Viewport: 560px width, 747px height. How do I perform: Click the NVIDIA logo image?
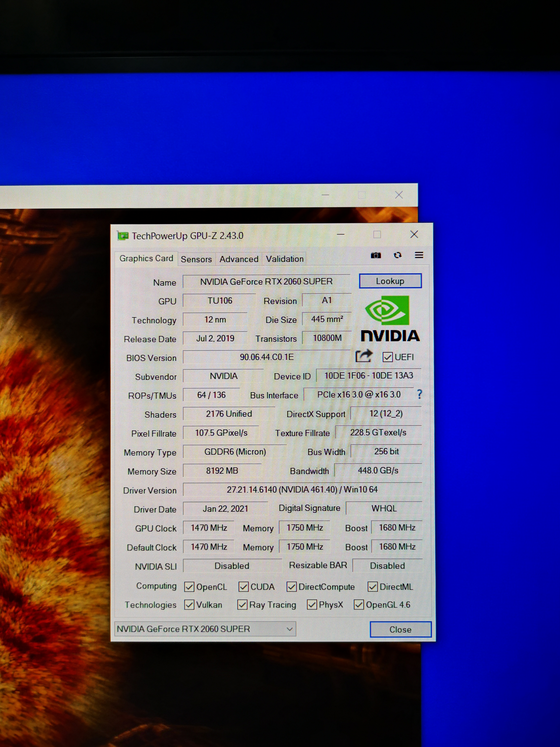pyautogui.click(x=390, y=319)
